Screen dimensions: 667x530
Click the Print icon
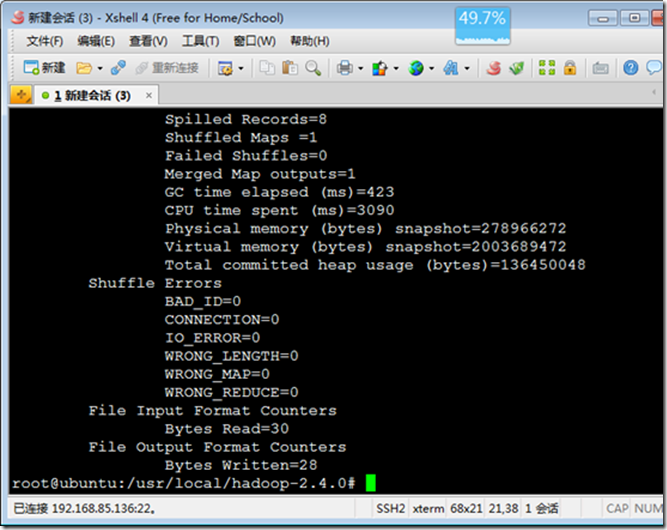[345, 68]
